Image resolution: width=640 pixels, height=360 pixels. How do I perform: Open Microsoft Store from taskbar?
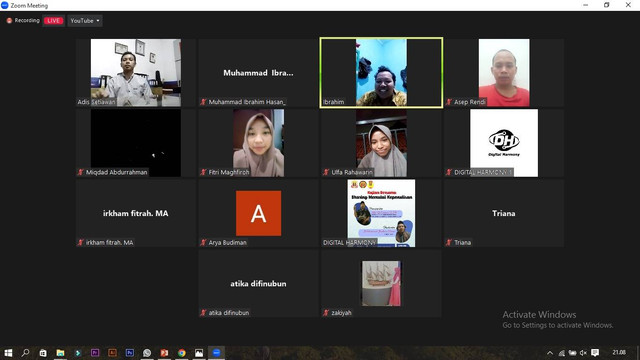[43, 353]
